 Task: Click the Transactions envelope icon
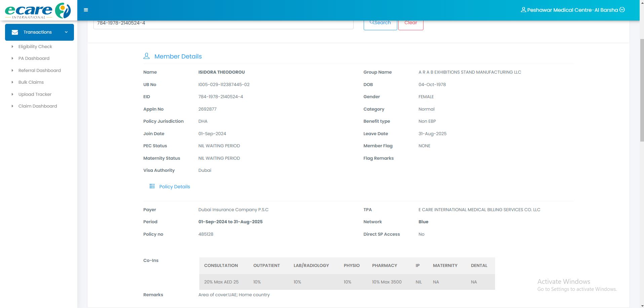click(15, 32)
